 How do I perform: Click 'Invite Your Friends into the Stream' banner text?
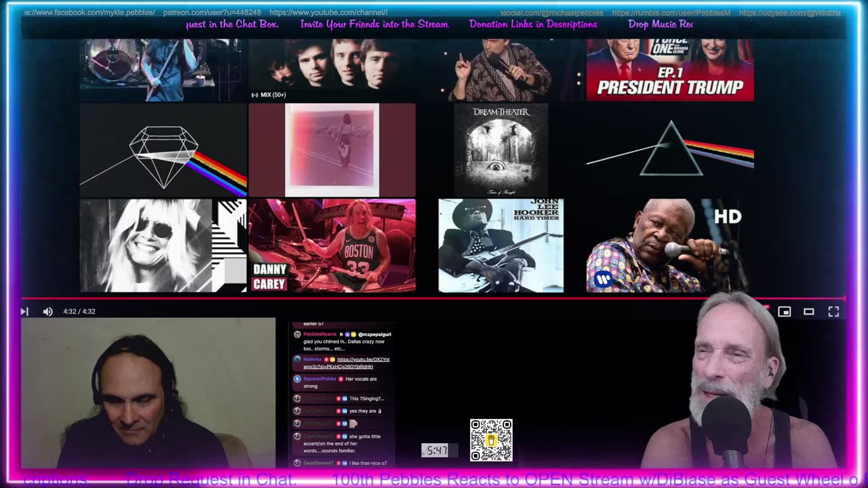374,24
